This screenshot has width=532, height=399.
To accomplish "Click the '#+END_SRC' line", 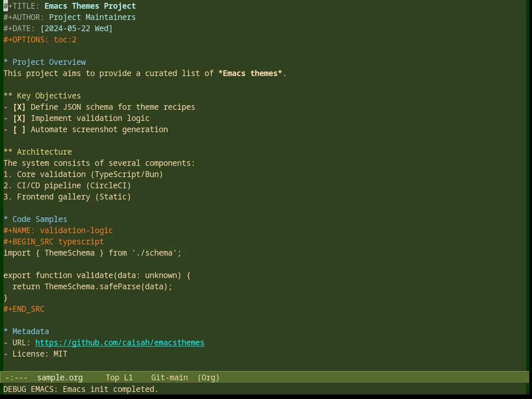I will [24, 309].
